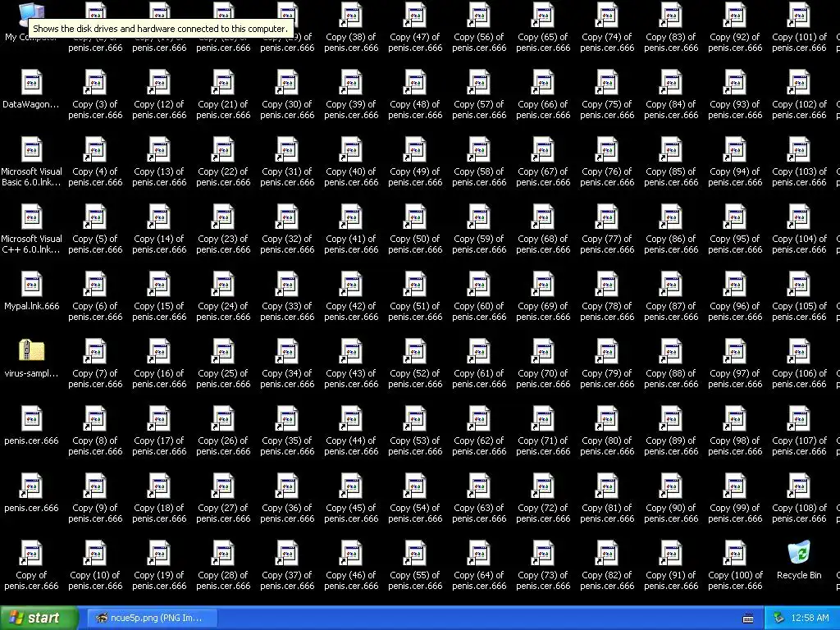Select the Copy (82) shortcut icon

607,554
